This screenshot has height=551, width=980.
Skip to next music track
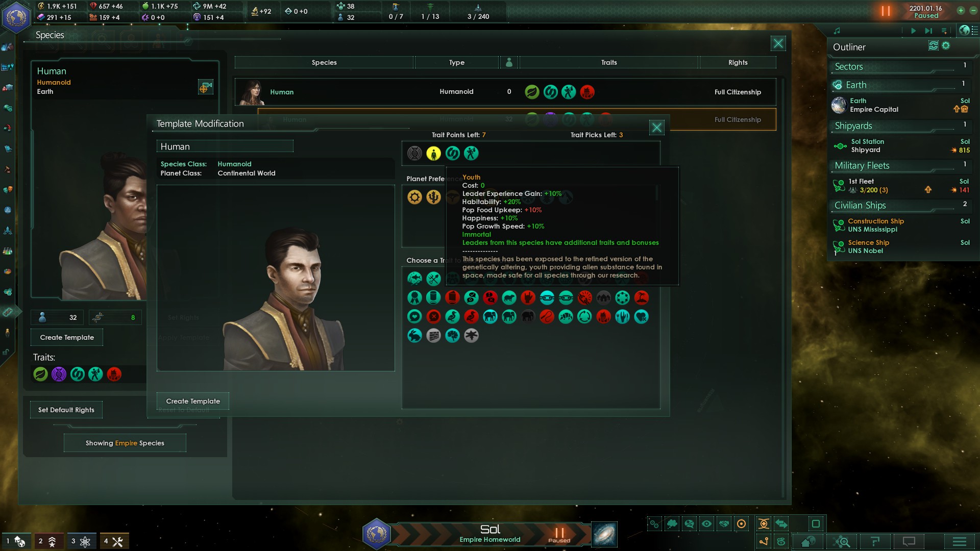(x=928, y=31)
